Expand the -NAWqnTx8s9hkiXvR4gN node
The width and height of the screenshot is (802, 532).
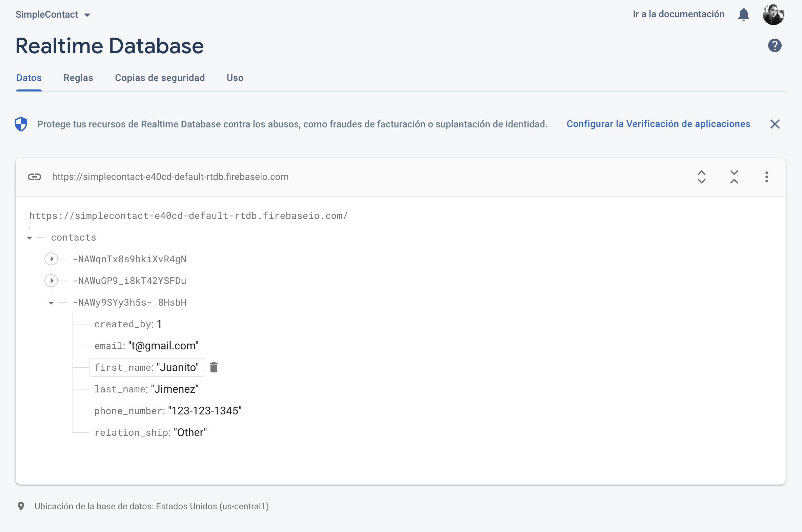click(51, 259)
